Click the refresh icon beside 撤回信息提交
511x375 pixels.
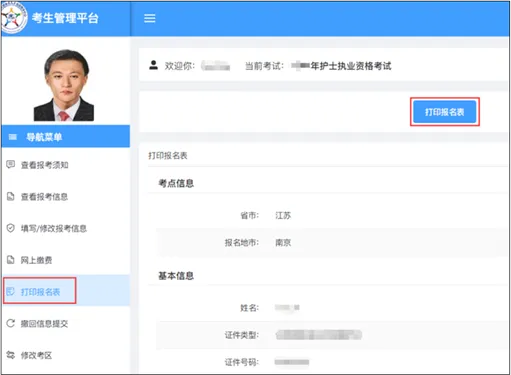pos(11,323)
